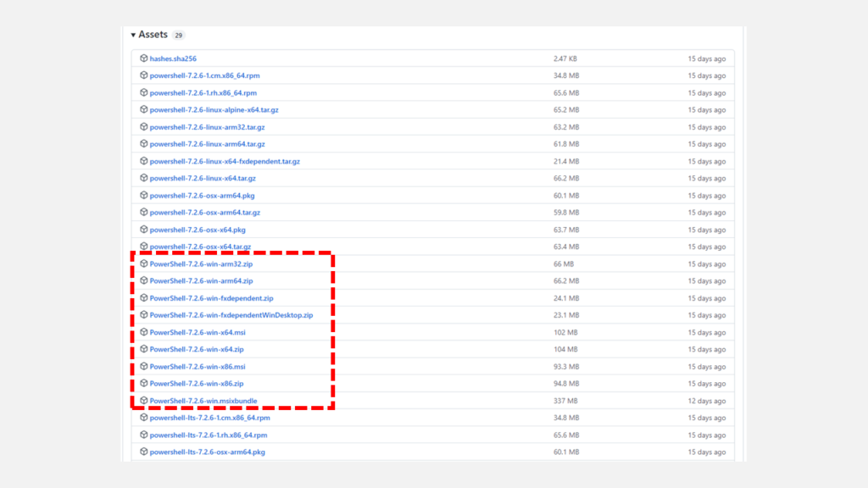Click the package icon beside linux-alpine-x64.tar.gz file
Image resolution: width=868 pixels, height=488 pixels.
click(x=144, y=109)
